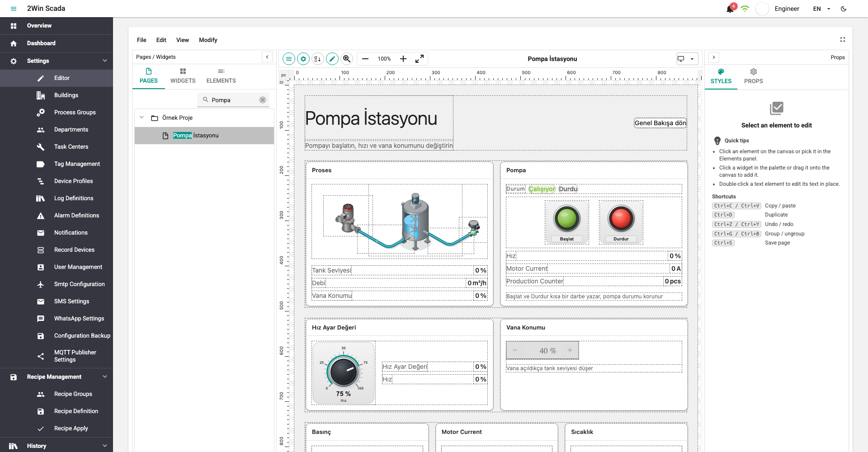This screenshot has height=452, width=868.
Task: Switch to the WIDGETS tab
Action: point(183,76)
